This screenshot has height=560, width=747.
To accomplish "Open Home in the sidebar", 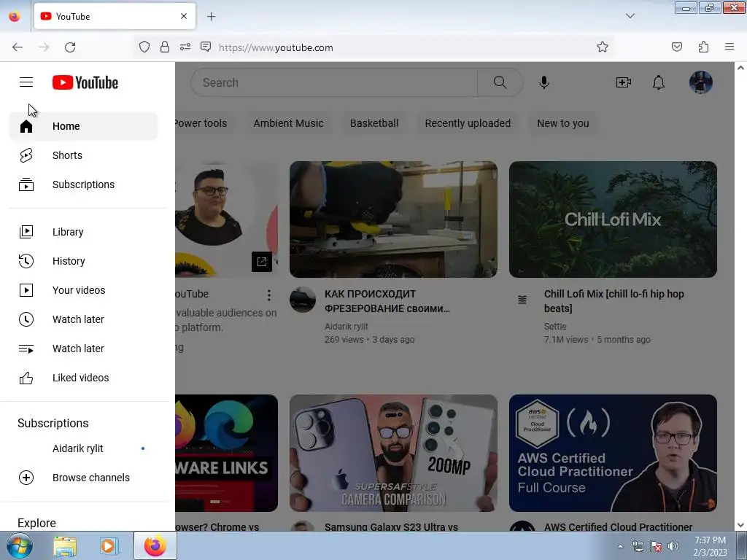I will pos(83,126).
